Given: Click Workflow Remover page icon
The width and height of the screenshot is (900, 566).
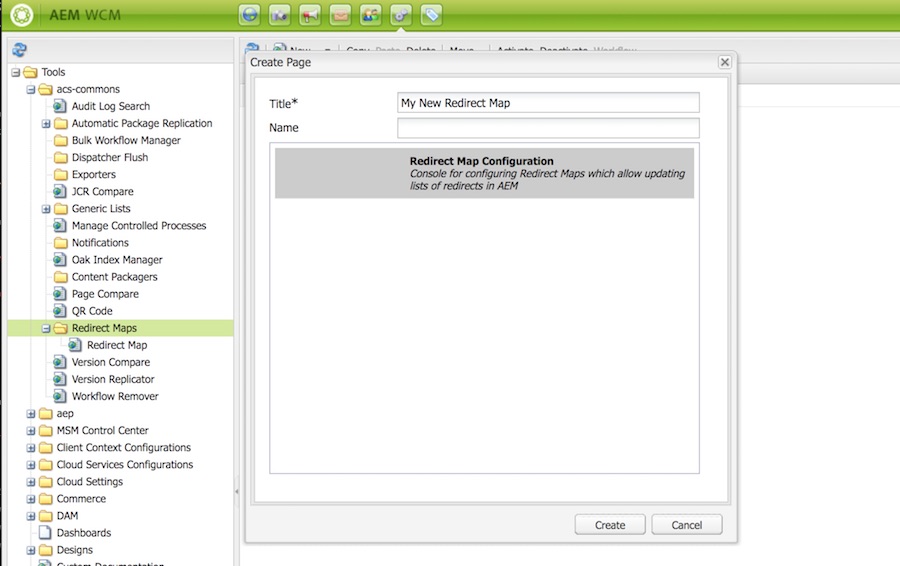Looking at the screenshot, I should coord(60,396).
